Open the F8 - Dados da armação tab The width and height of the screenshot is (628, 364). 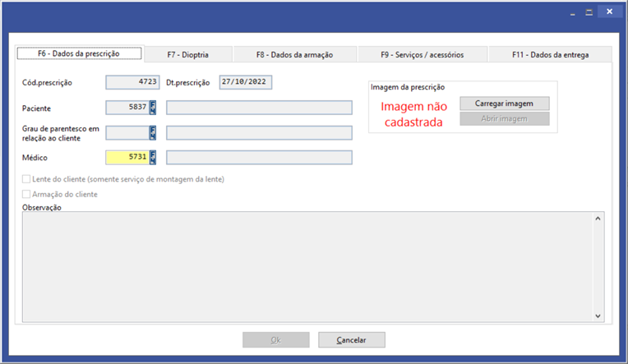pos(294,55)
